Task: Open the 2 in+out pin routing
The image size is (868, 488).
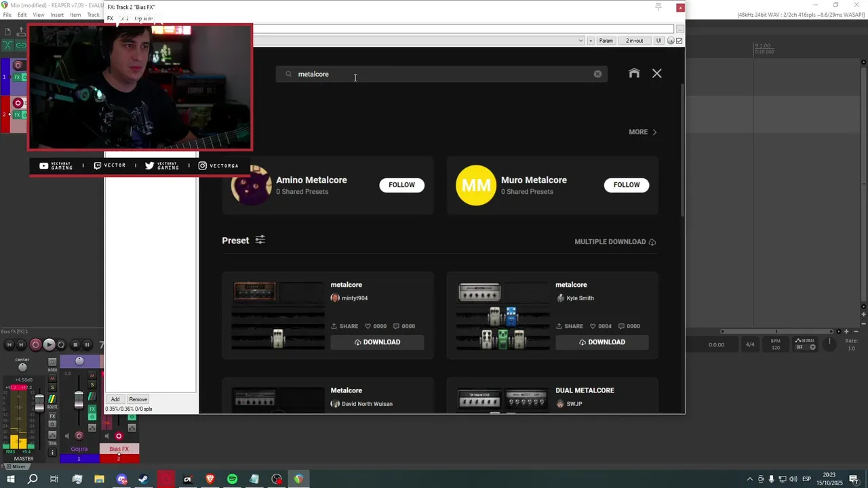Action: point(634,41)
